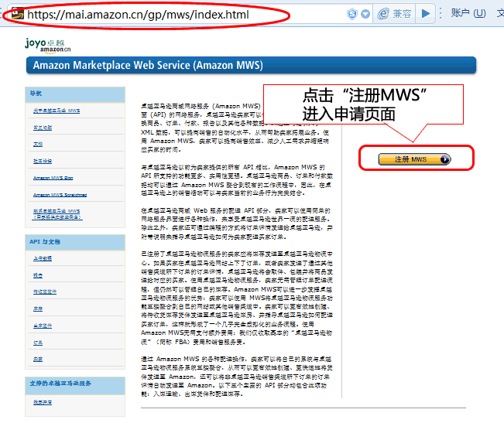
Task: Open the 订单 API link
Action: pyautogui.click(x=38, y=343)
